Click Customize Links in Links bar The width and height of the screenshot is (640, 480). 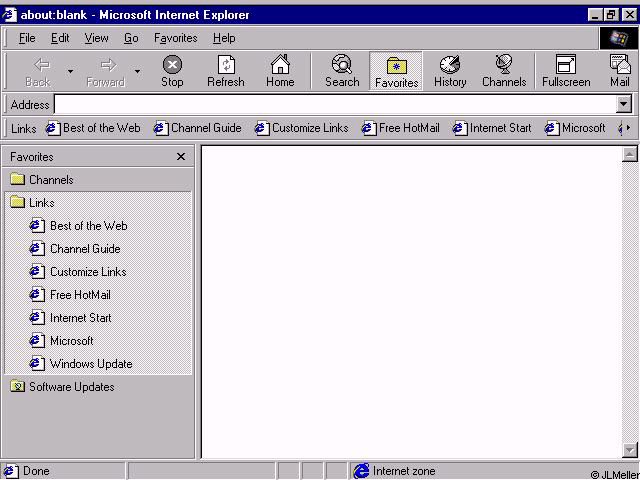point(301,128)
